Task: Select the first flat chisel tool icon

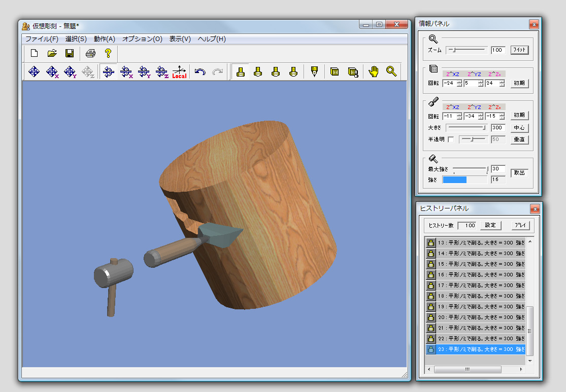Action: click(x=241, y=72)
